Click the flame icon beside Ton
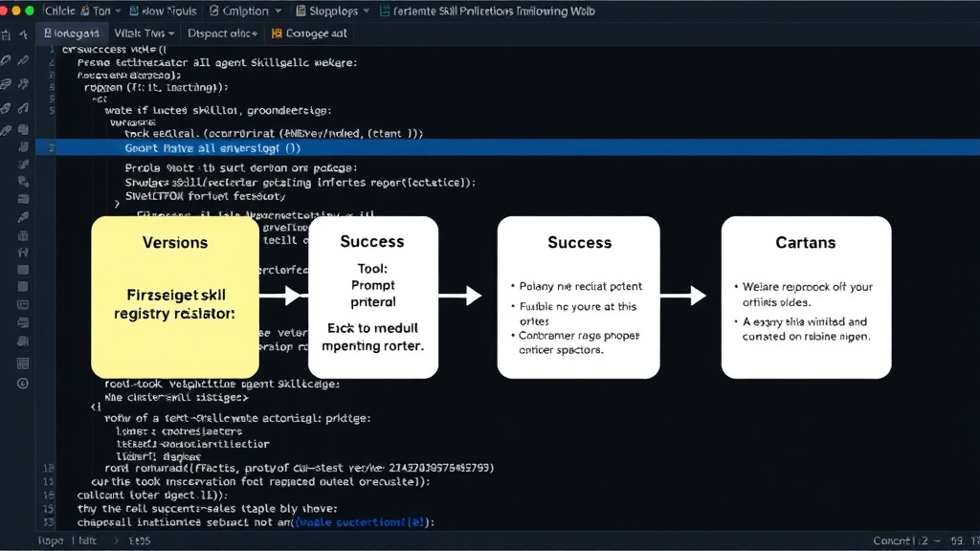 pyautogui.click(x=84, y=11)
